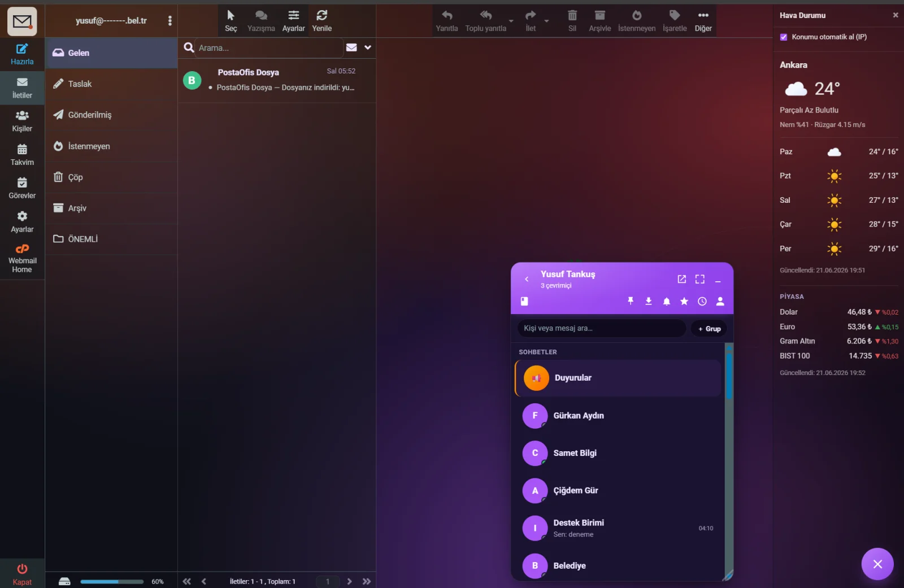The image size is (904, 588).
Task: Click Kapat power icon to log out
Action: point(22,574)
